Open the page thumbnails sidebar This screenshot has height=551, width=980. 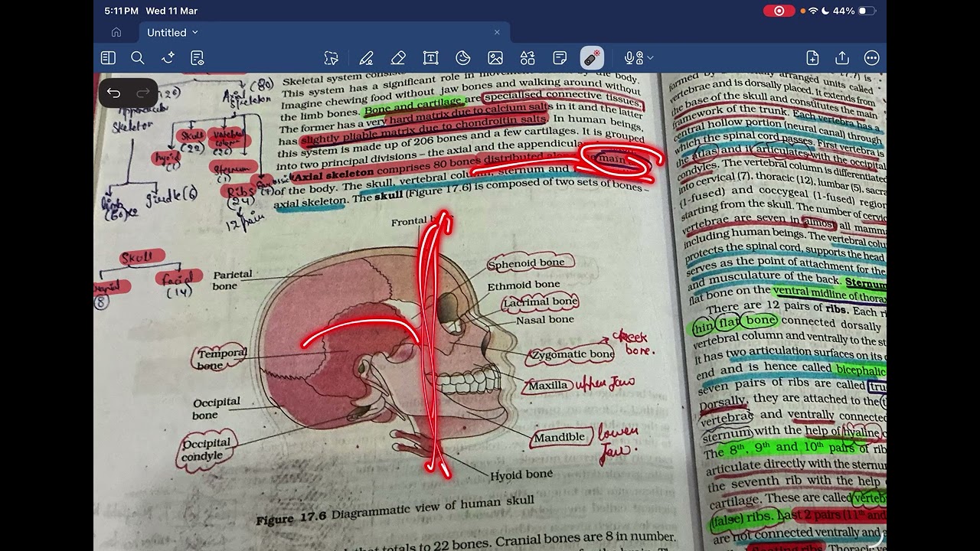tap(108, 58)
